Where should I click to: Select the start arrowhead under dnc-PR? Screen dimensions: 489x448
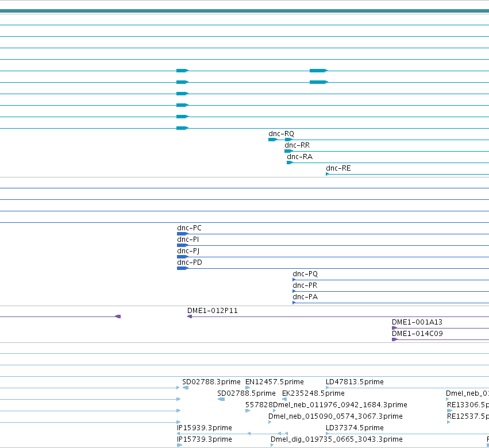(x=294, y=292)
